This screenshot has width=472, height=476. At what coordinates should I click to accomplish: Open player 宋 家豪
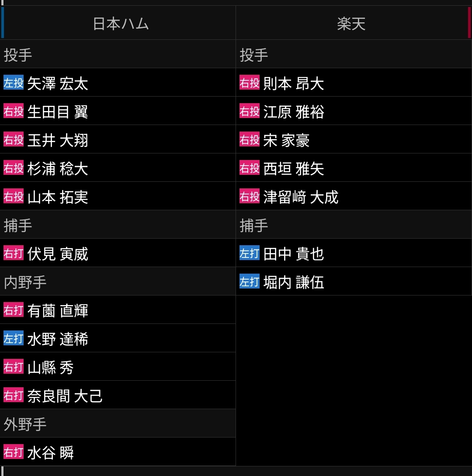(286, 140)
